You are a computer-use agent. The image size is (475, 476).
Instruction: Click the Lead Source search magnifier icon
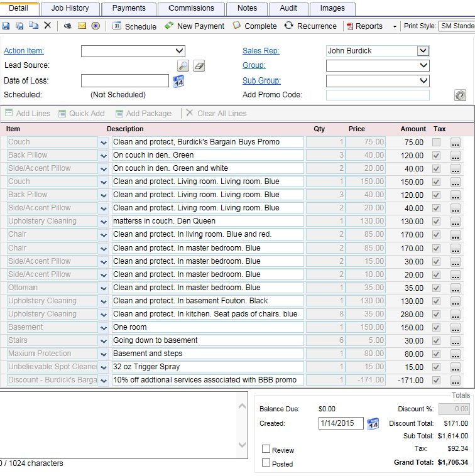tap(183, 65)
